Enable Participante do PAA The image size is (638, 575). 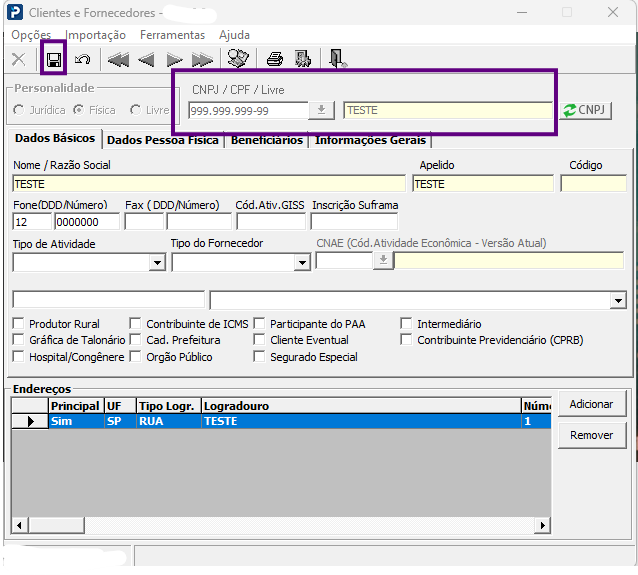(x=259, y=324)
